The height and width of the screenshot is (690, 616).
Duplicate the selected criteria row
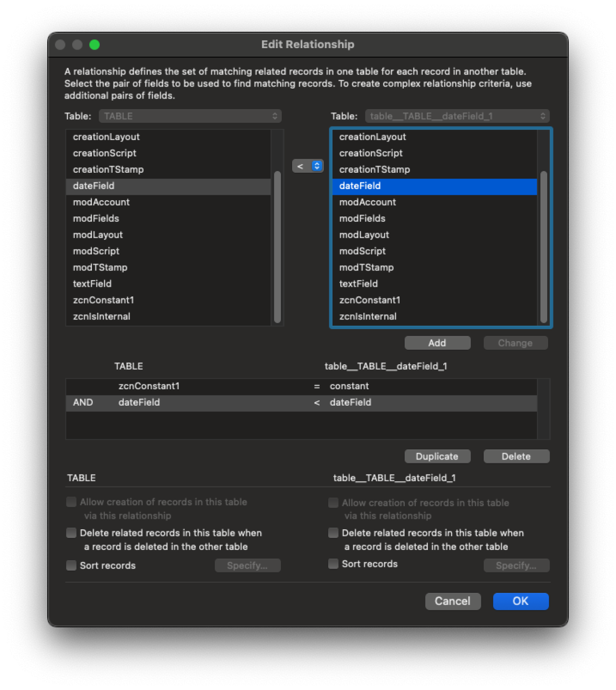(x=437, y=456)
